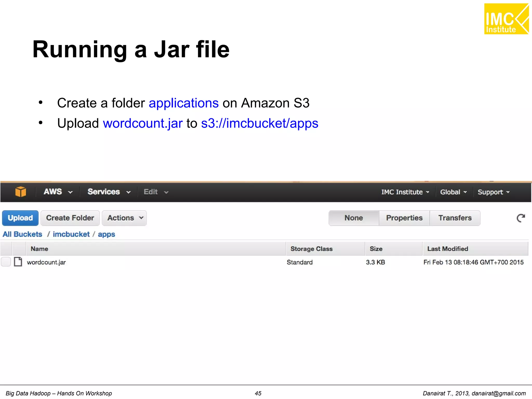Click the wordcount.jar file icon

pyautogui.click(x=18, y=262)
